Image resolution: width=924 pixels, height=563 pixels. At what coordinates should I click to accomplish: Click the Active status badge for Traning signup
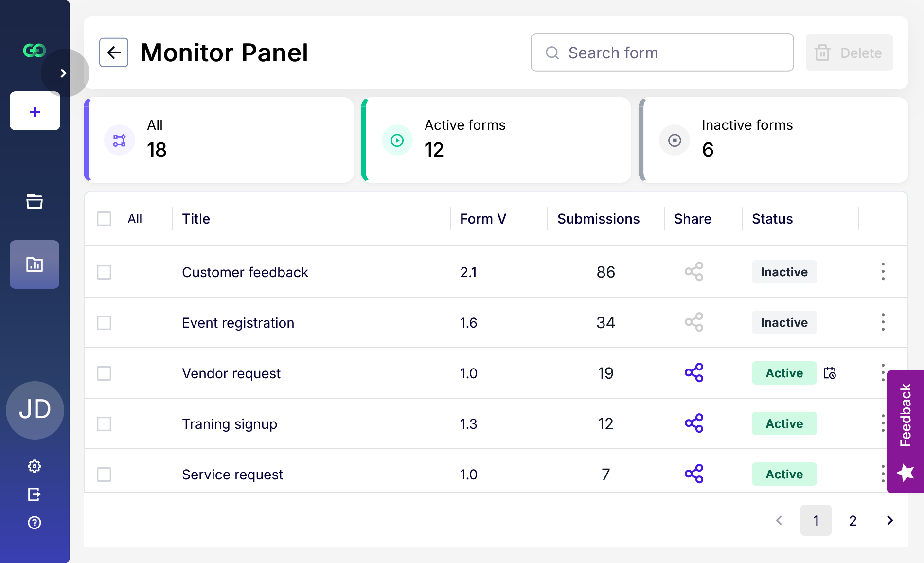coord(784,423)
